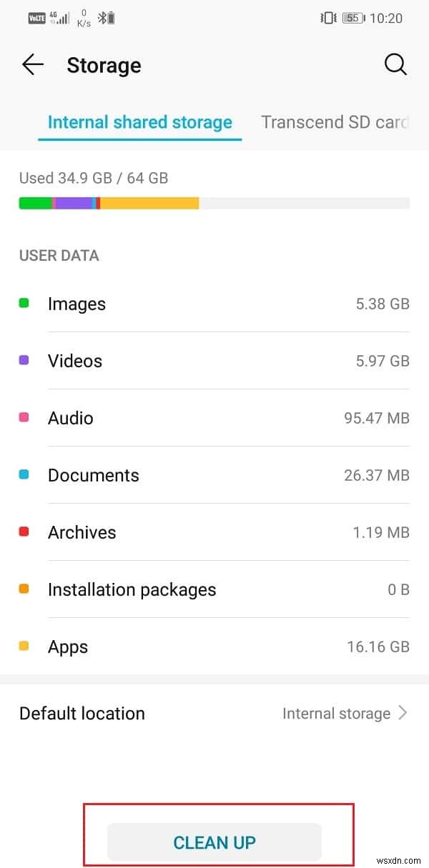Tap the red Archives category dot

(24, 532)
